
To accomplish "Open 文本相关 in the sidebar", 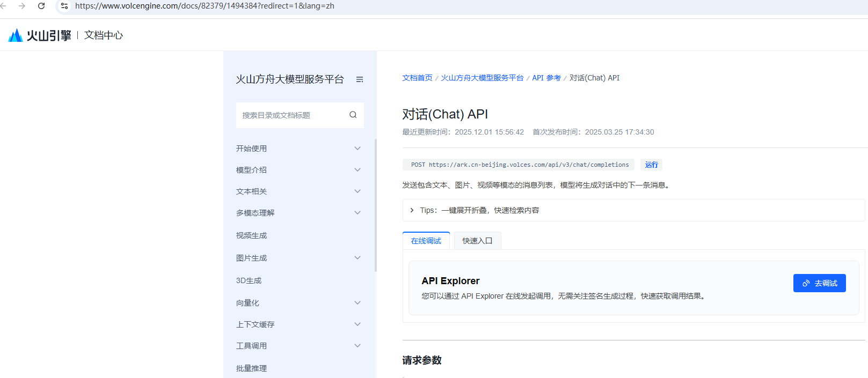I will [251, 191].
